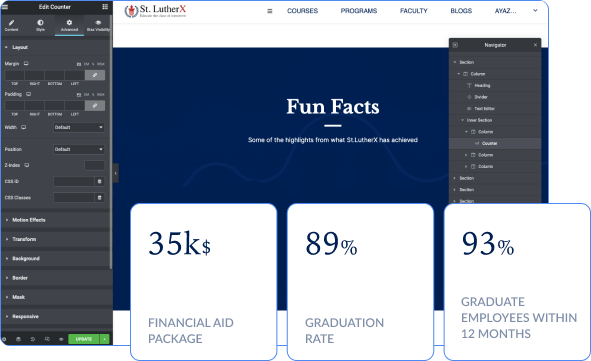The height and width of the screenshot is (361, 591).
Task: Open the widgets grid panel
Action: point(105,7)
